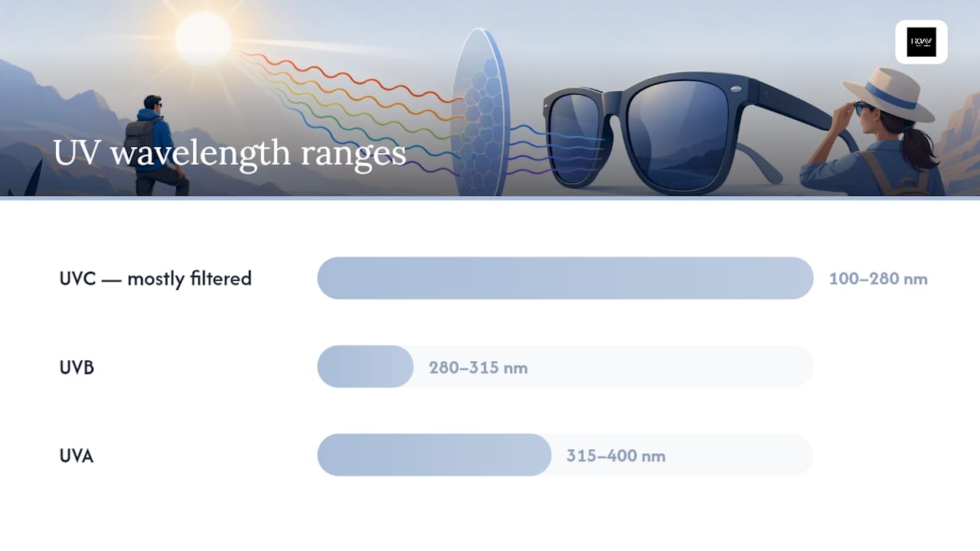The height and width of the screenshot is (551, 980).
Task: Click the '100–280 nm' value label
Action: [878, 279]
